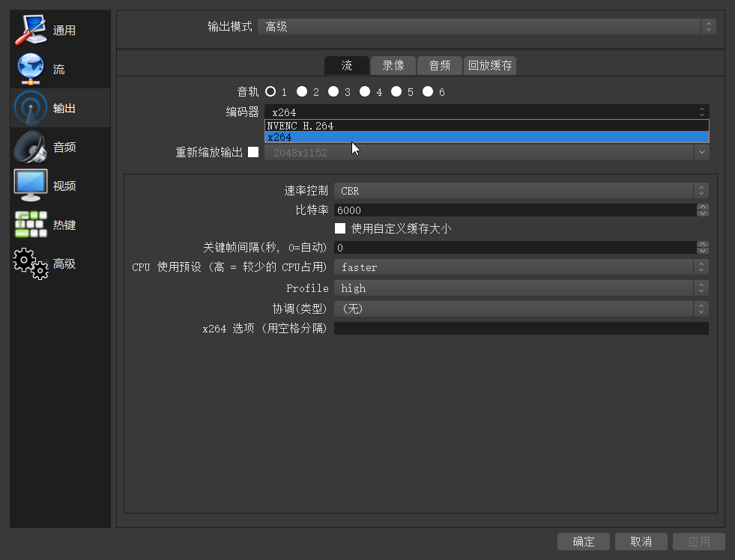Screen dimensions: 735x560
Task: Select audio track 5 radio button
Action: (x=396, y=91)
